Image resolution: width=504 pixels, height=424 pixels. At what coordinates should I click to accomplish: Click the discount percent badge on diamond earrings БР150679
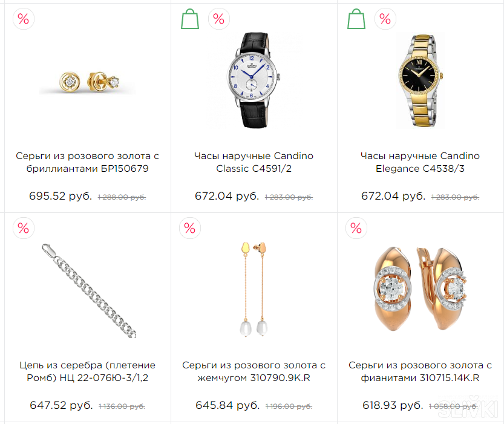24,19
